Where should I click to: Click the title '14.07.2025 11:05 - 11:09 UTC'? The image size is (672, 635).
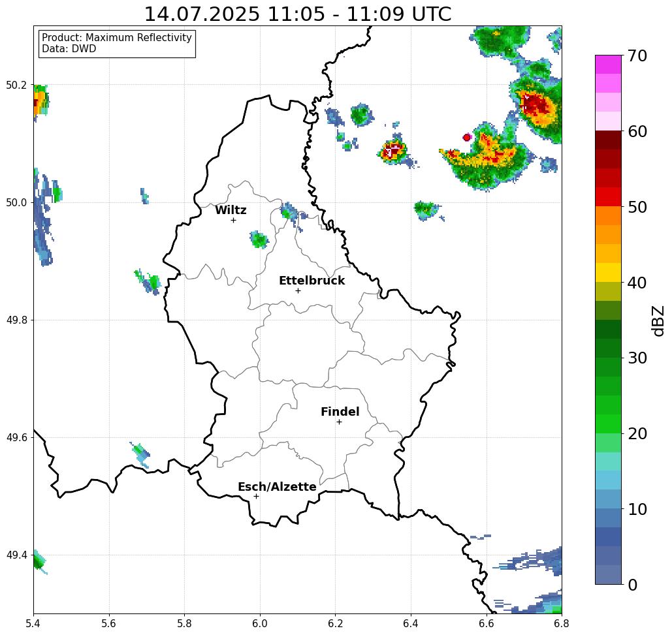tap(297, 14)
